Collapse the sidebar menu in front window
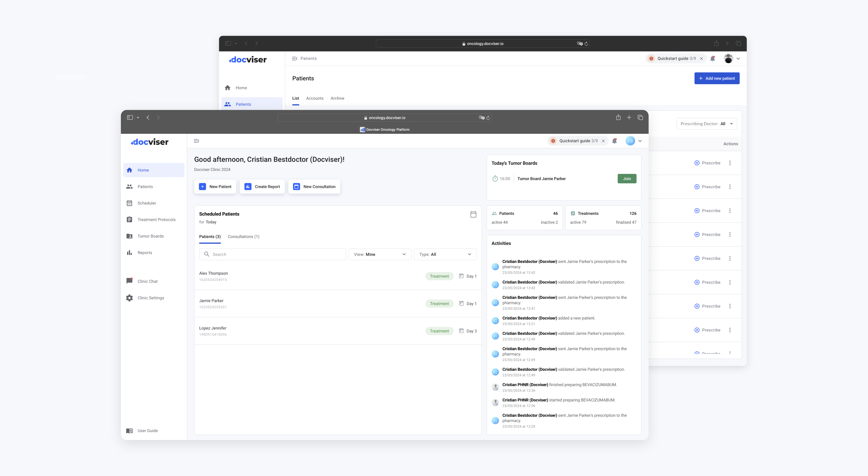Viewport: 868px width, 476px height. point(196,141)
